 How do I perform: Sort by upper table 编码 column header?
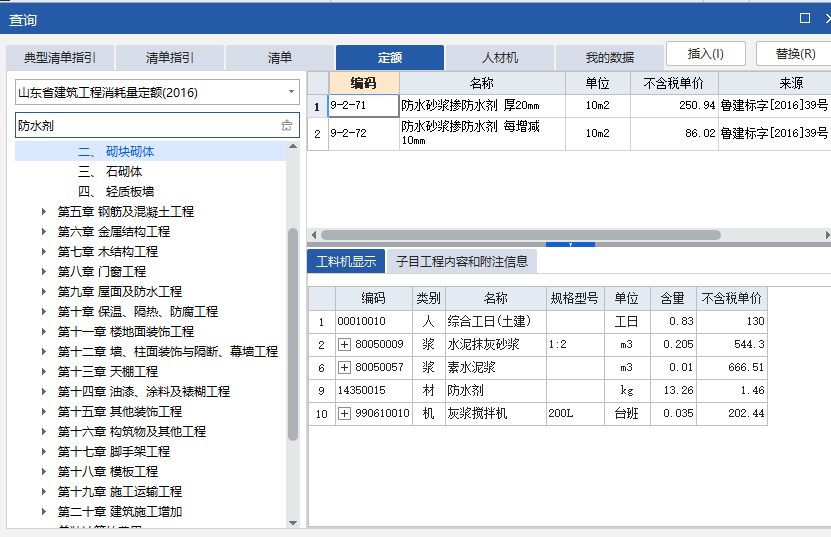coord(364,83)
